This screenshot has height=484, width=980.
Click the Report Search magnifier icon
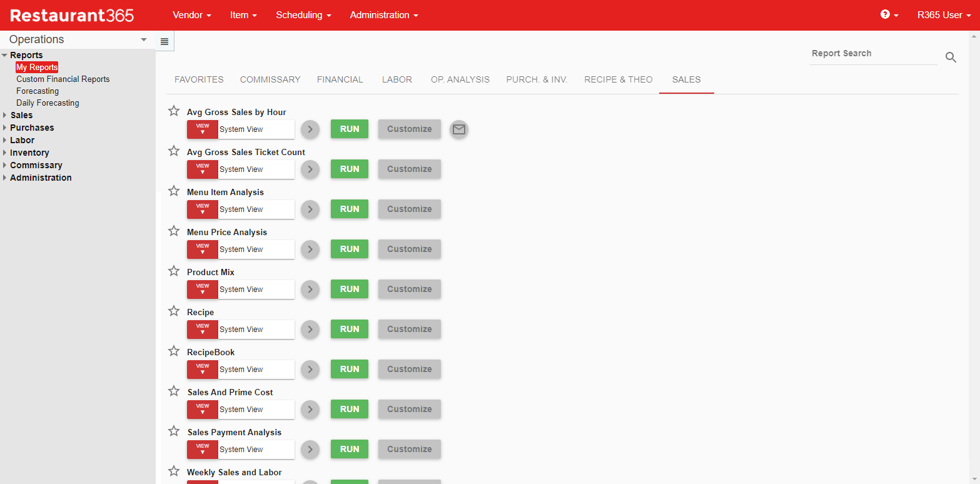coord(951,58)
